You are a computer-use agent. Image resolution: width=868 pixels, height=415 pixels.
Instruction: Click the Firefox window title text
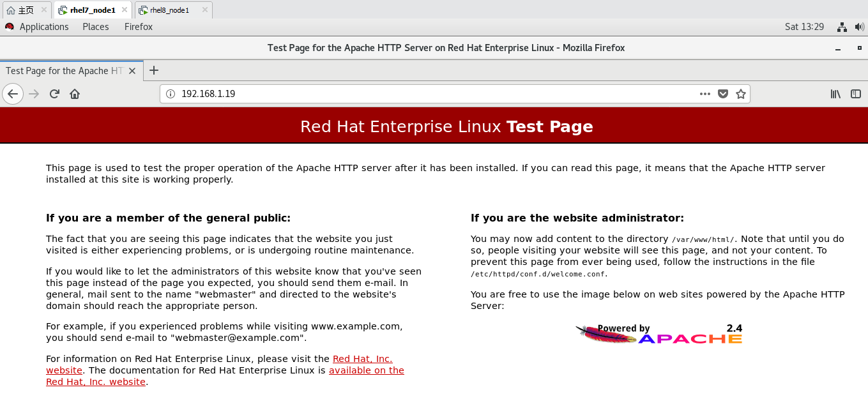[446, 48]
